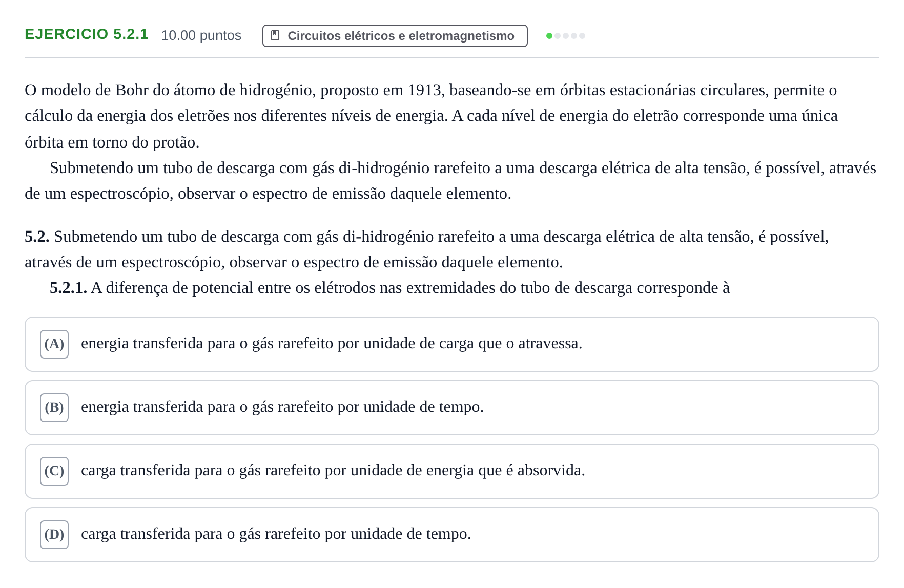Open the Circuitos elétricos e eletromagnetismo tag
Image resolution: width=904 pixels, height=588 pixels.
(x=395, y=36)
